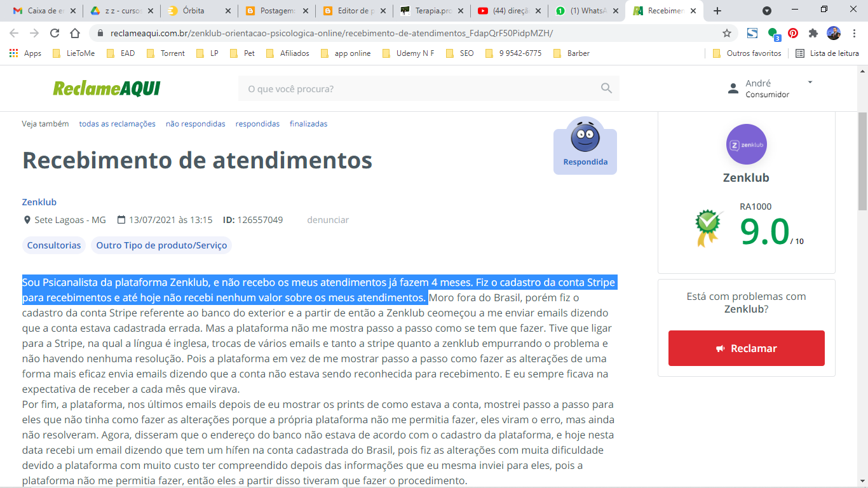
Task: Click the red Reclamar button
Action: point(747,348)
